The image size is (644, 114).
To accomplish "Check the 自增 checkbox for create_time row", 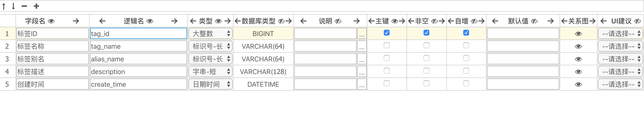I will (x=466, y=83).
